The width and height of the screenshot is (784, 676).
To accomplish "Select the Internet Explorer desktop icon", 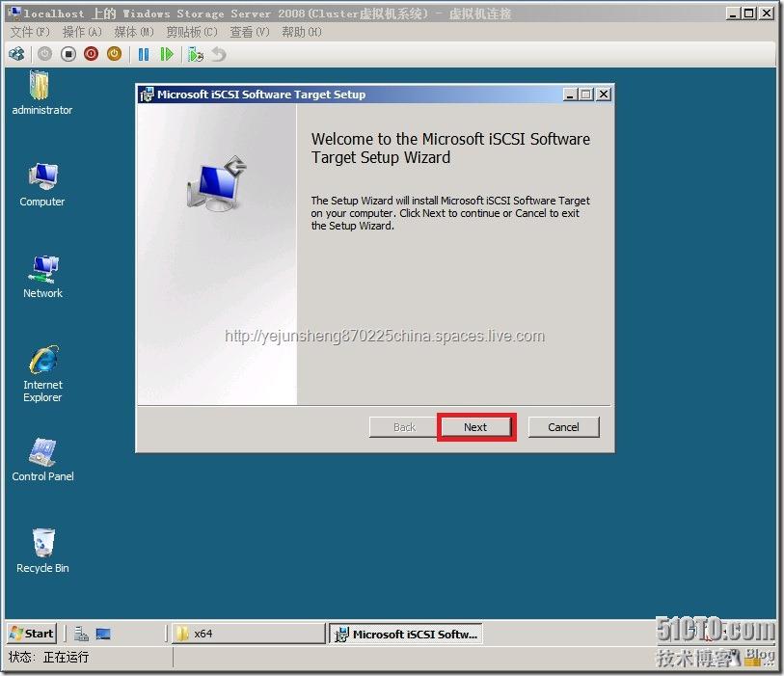I will click(x=42, y=374).
